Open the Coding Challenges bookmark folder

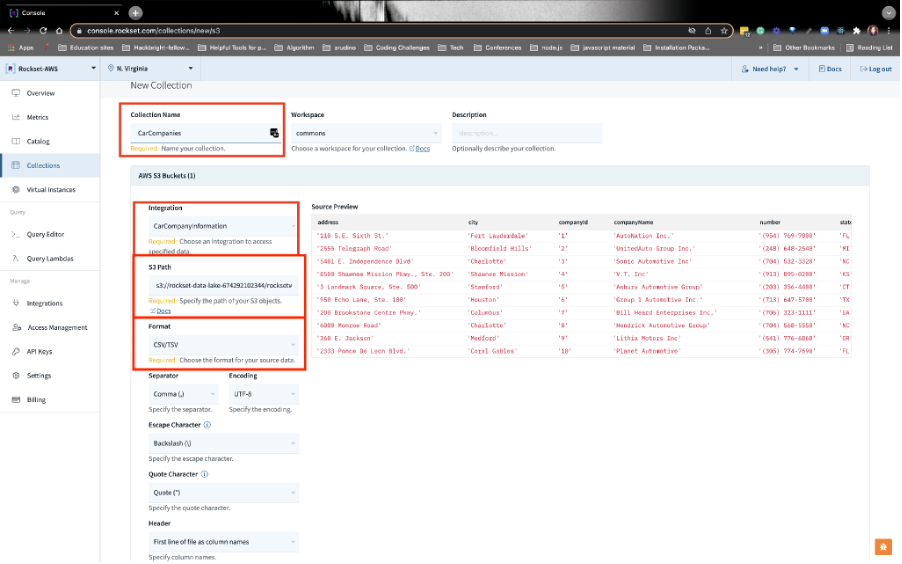pos(397,48)
